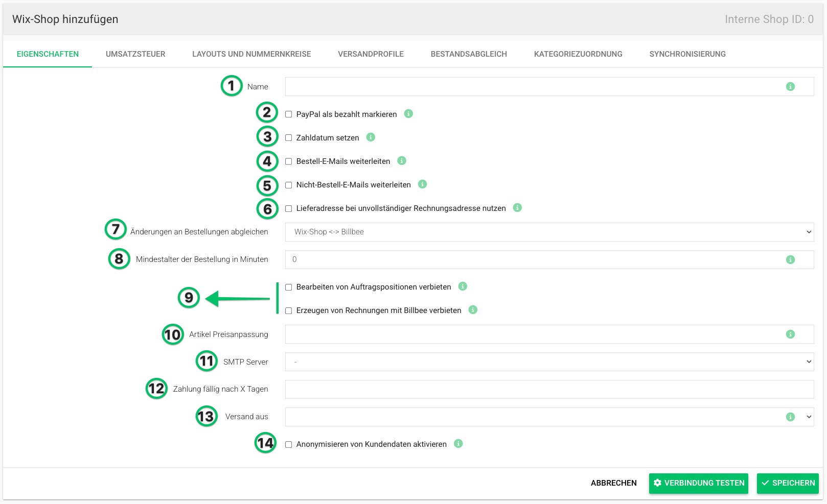This screenshot has width=827, height=504.
Task: Click the info icon in the Name field
Action: 790,87
